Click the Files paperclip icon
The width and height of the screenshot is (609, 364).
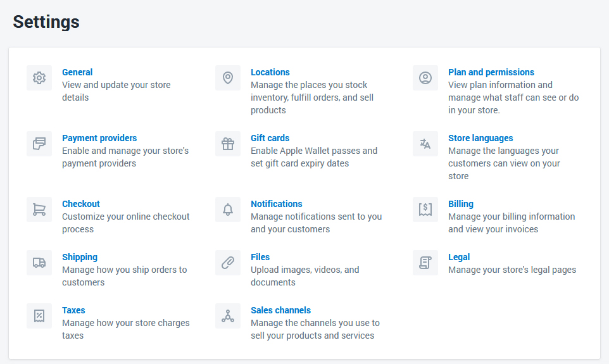point(228,263)
